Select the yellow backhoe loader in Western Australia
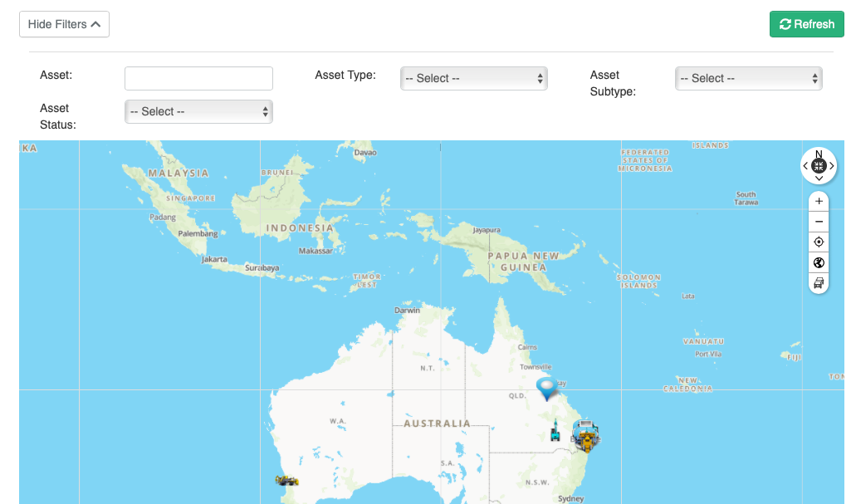The height and width of the screenshot is (504, 856). [x=287, y=480]
